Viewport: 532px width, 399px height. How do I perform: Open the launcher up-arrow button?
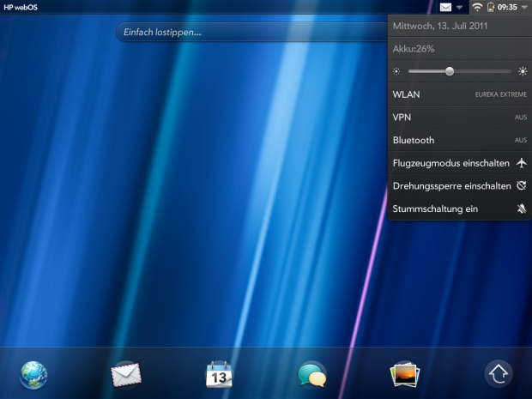499,374
